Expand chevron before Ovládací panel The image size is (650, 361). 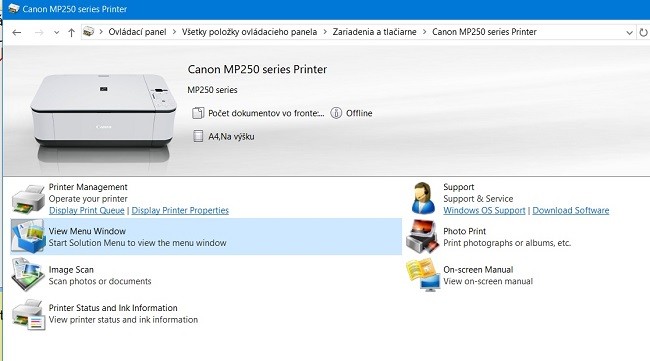click(101, 32)
